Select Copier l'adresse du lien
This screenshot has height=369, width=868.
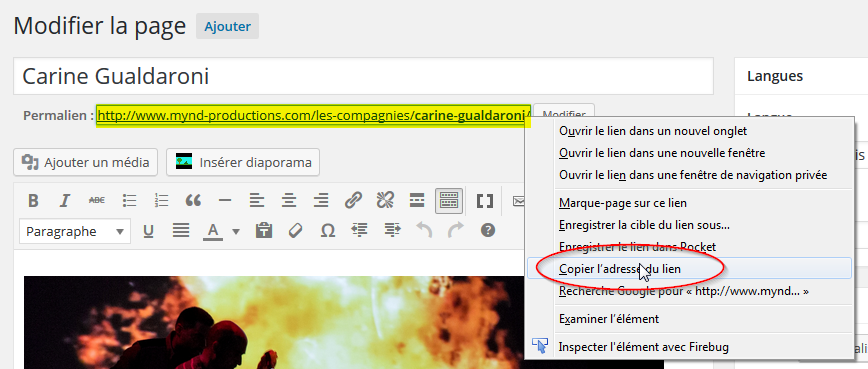point(689,268)
